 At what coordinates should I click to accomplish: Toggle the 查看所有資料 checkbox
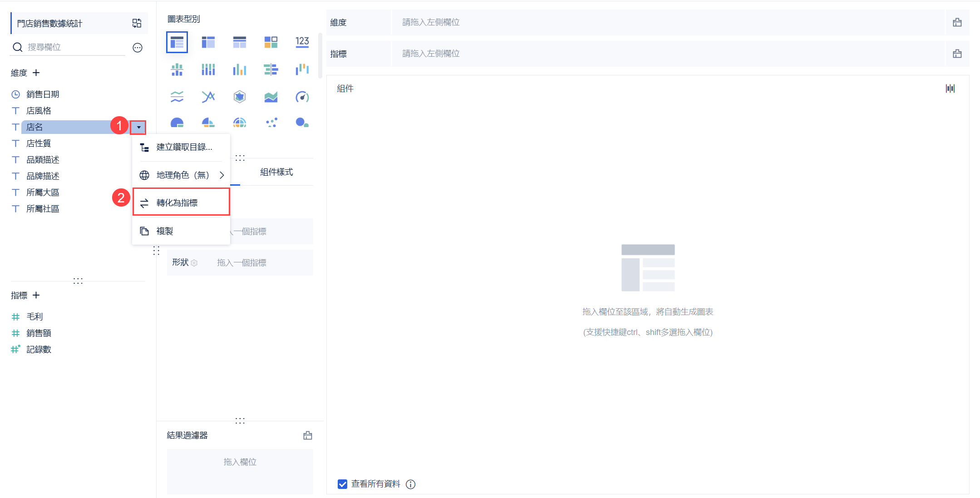[x=343, y=484]
